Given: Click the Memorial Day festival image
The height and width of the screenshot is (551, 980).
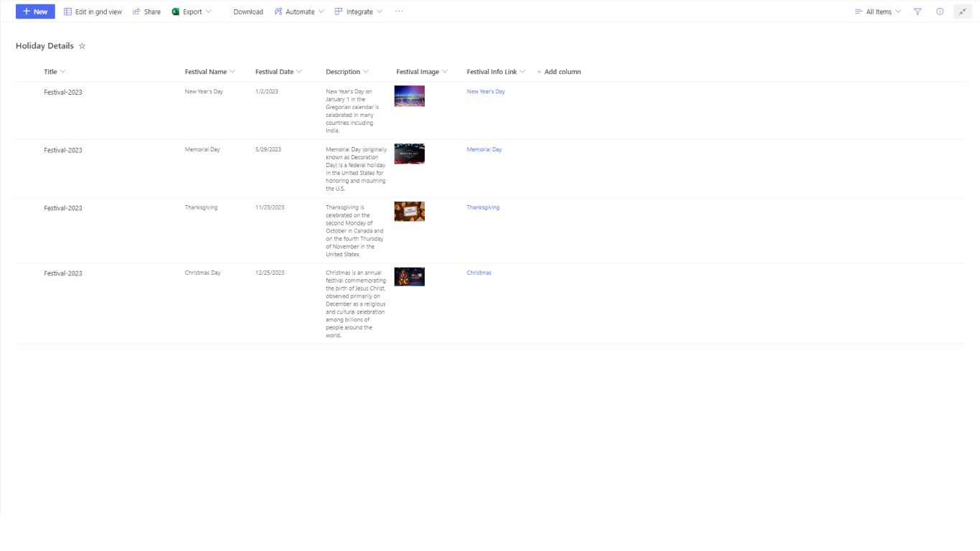Looking at the screenshot, I should pos(410,154).
